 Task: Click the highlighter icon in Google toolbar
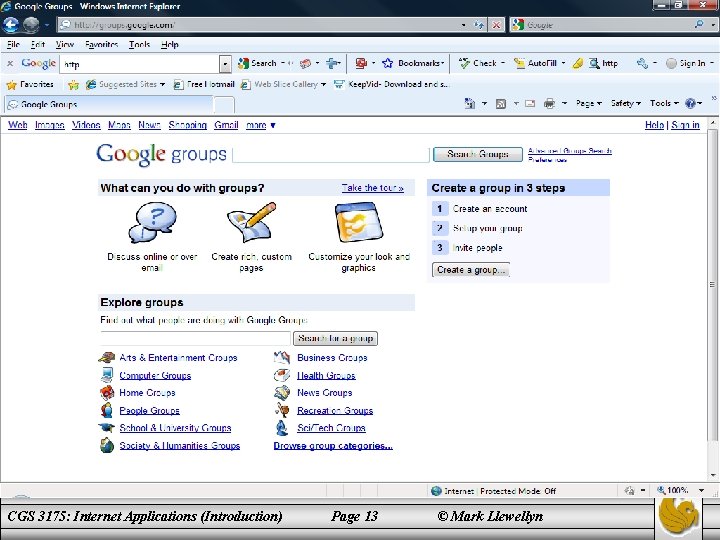point(578,63)
